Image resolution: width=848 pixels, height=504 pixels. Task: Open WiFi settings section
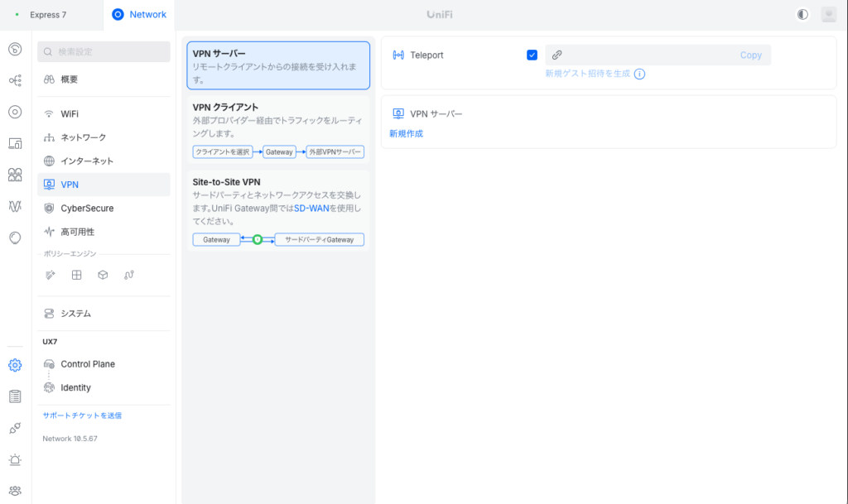pos(104,114)
